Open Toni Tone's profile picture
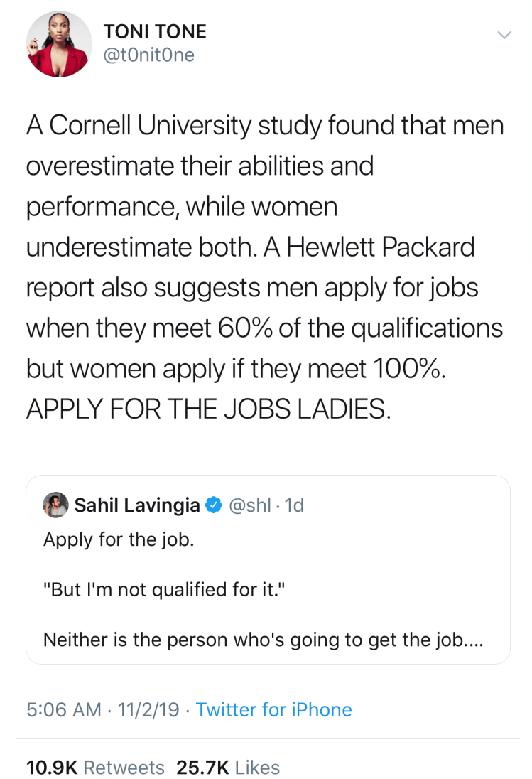 [59, 44]
